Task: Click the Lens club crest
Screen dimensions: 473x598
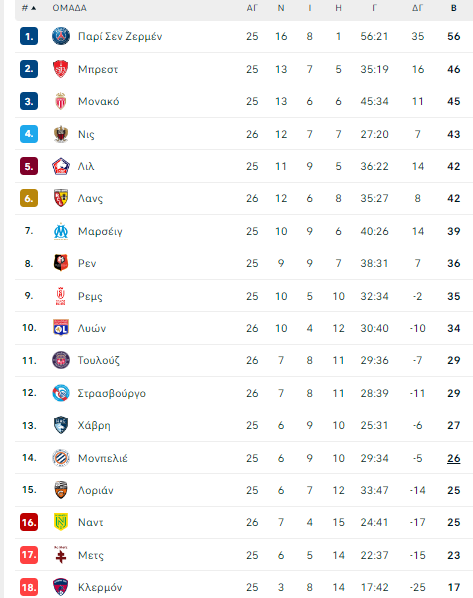Action: pos(61,198)
